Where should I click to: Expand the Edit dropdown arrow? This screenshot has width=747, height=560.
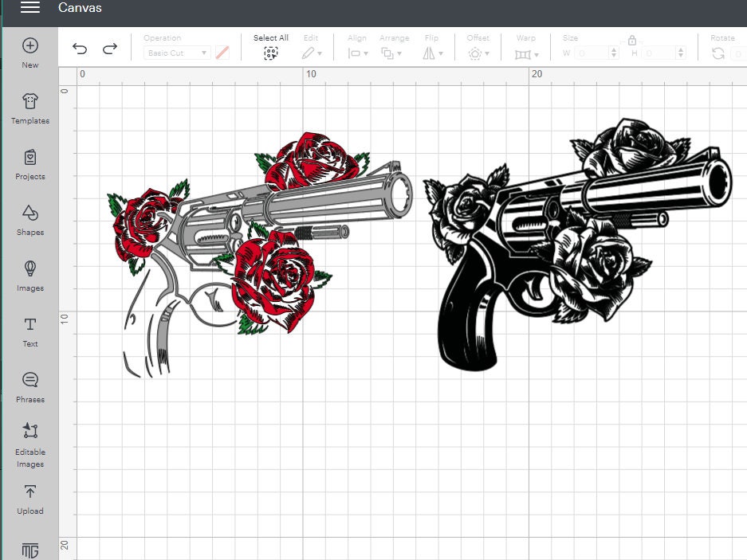click(320, 53)
